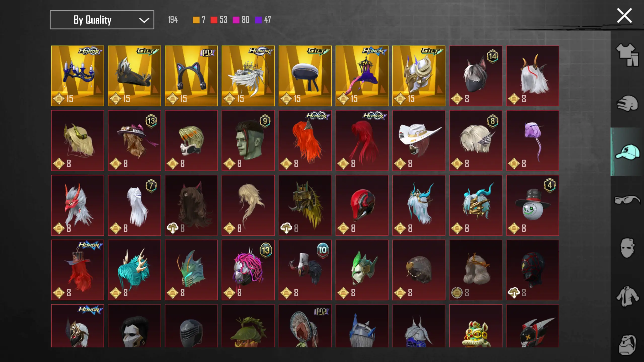Select the glasses category sidebar icon
Viewport: 644px width, 362px height.
[x=627, y=200]
